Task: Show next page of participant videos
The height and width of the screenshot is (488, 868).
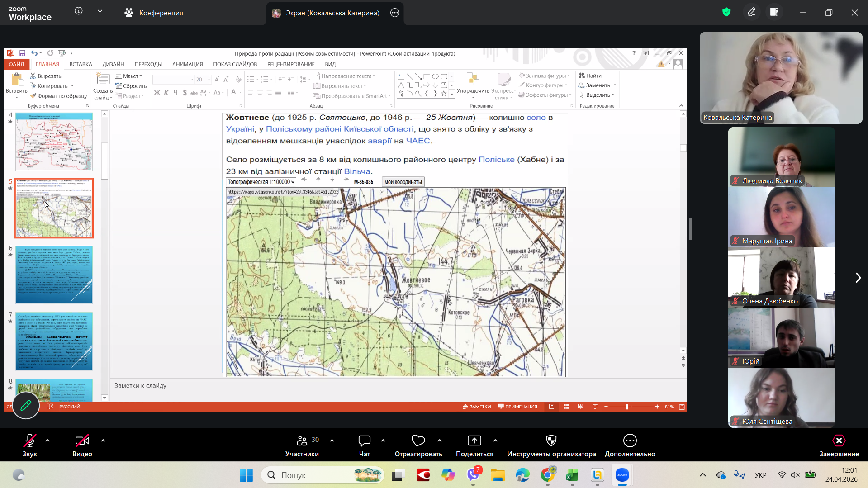Action: point(858,278)
